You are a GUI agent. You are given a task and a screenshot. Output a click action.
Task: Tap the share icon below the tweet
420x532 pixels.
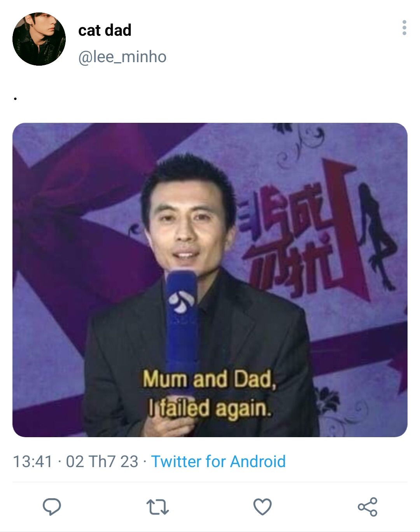(x=367, y=507)
